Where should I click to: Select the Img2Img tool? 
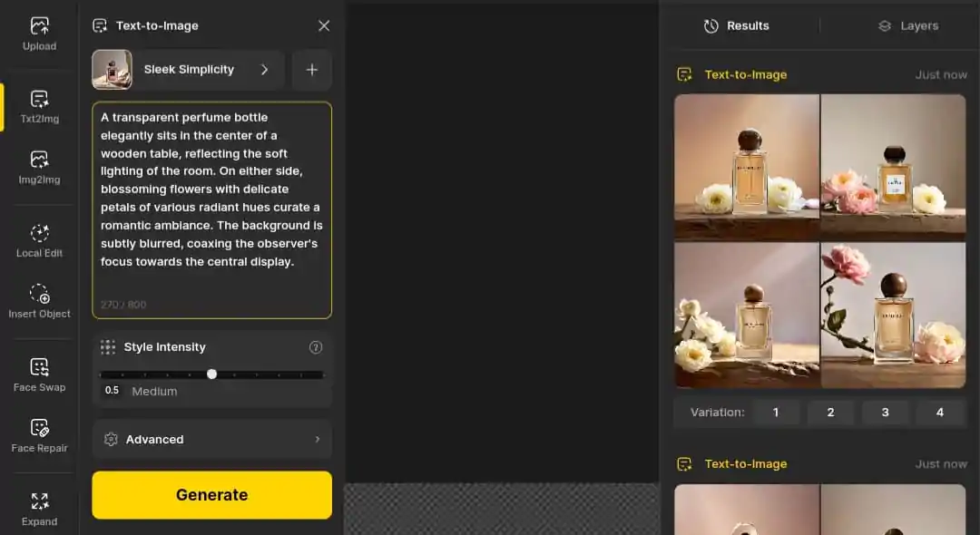coord(39,168)
